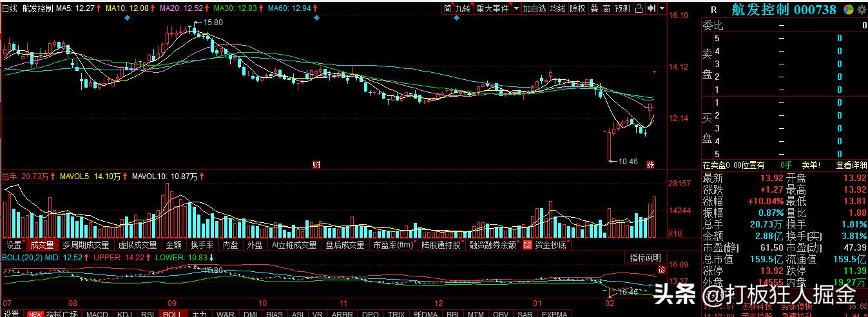Click the 总市值 159.5亿 value
868x317 pixels.
tap(768, 259)
